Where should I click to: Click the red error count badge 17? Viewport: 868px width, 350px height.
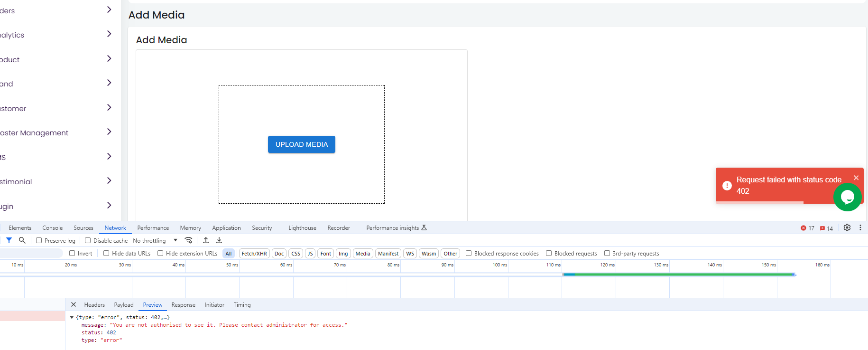pyautogui.click(x=808, y=228)
